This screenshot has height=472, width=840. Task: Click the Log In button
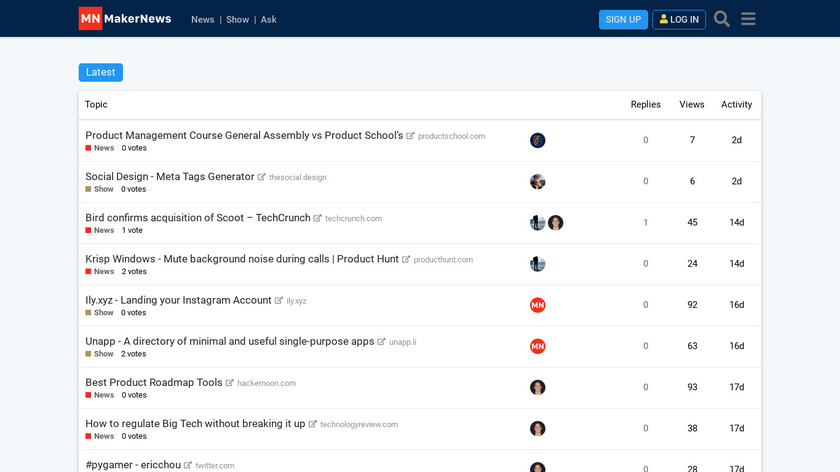click(x=679, y=19)
